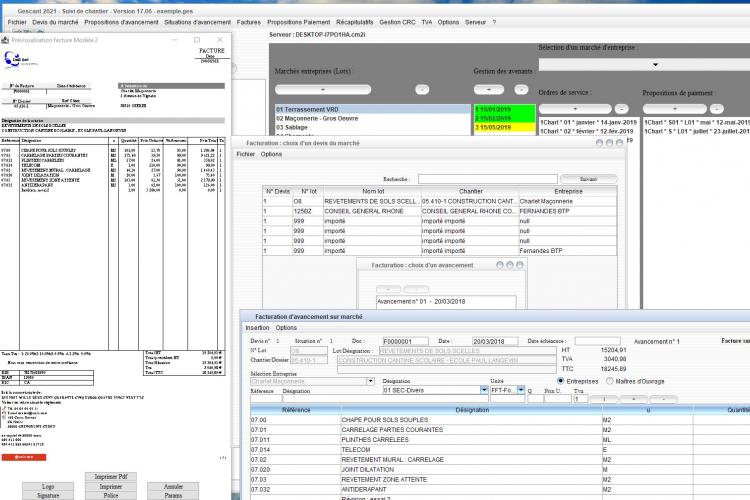
Task: Click the Imprimer button in the preview window
Action: (111, 486)
